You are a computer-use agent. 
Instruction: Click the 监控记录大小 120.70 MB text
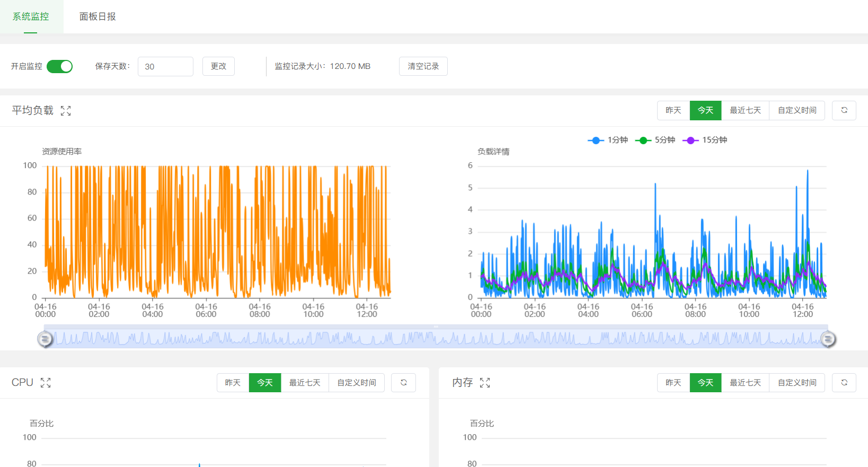322,66
